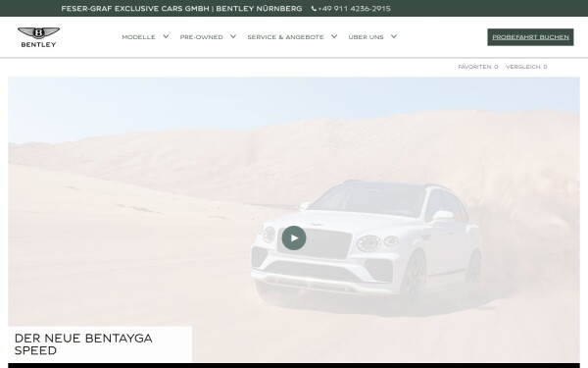Open the Über Uns menu
The image size is (588, 368).
(366, 37)
